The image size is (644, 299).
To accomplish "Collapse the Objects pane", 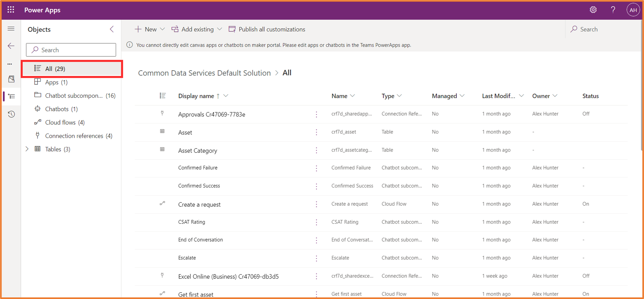I will pos(112,29).
